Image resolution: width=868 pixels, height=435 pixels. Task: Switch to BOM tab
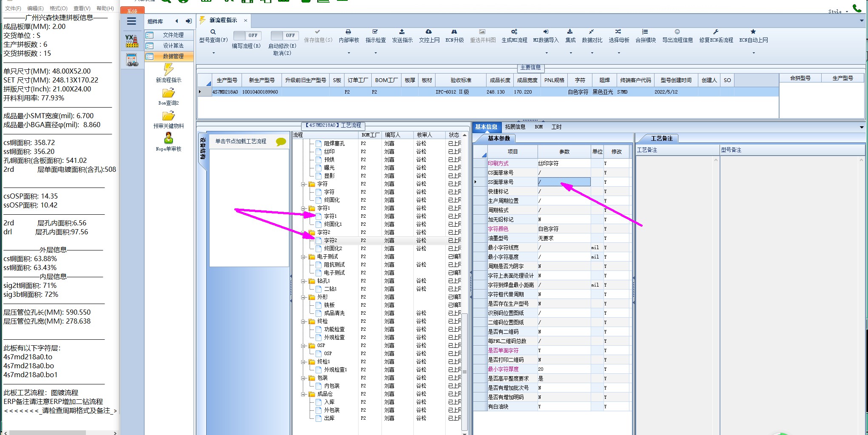pos(538,127)
